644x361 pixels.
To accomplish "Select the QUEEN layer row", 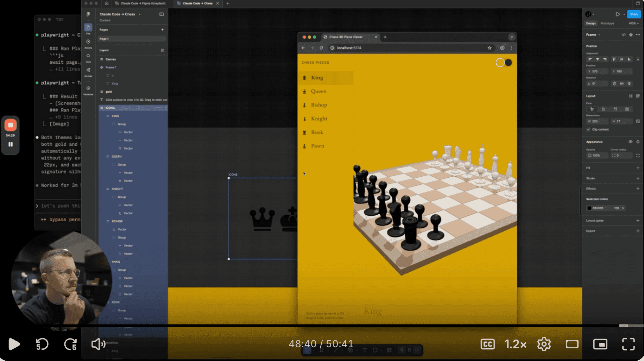I will (133, 157).
